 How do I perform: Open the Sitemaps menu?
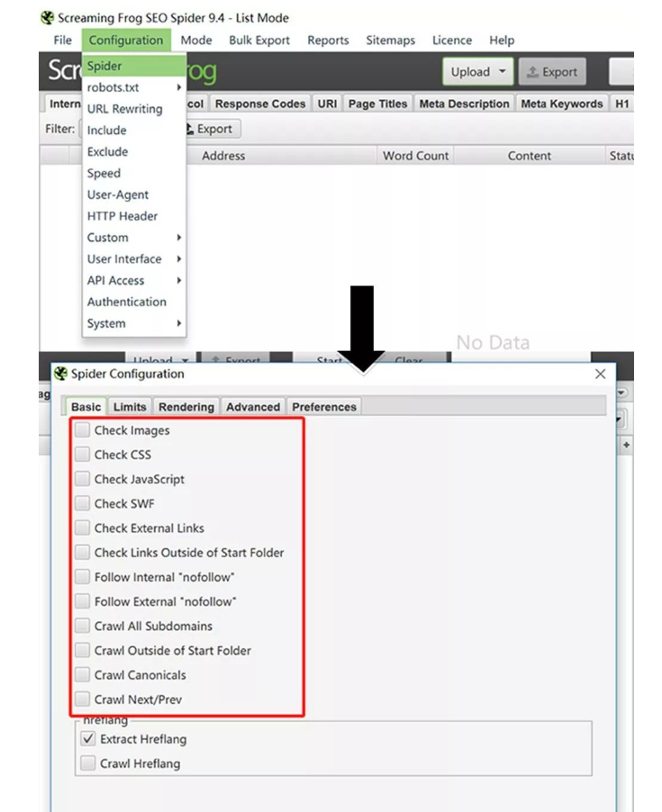(391, 41)
